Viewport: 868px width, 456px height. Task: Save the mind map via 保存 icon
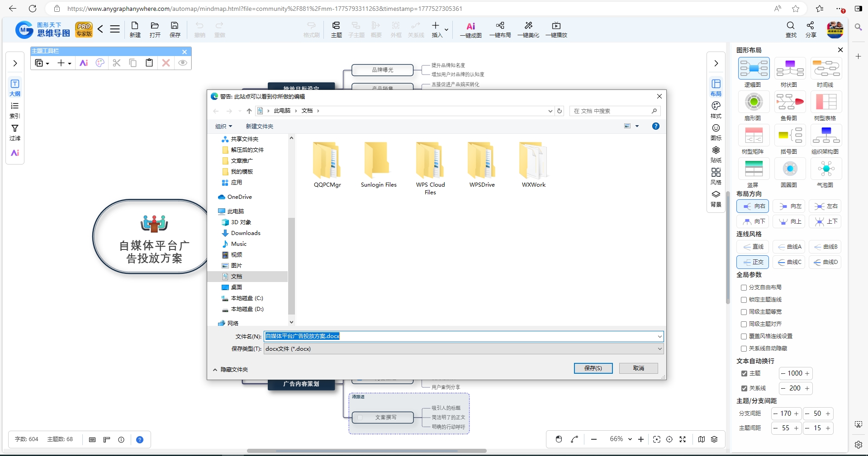(175, 29)
